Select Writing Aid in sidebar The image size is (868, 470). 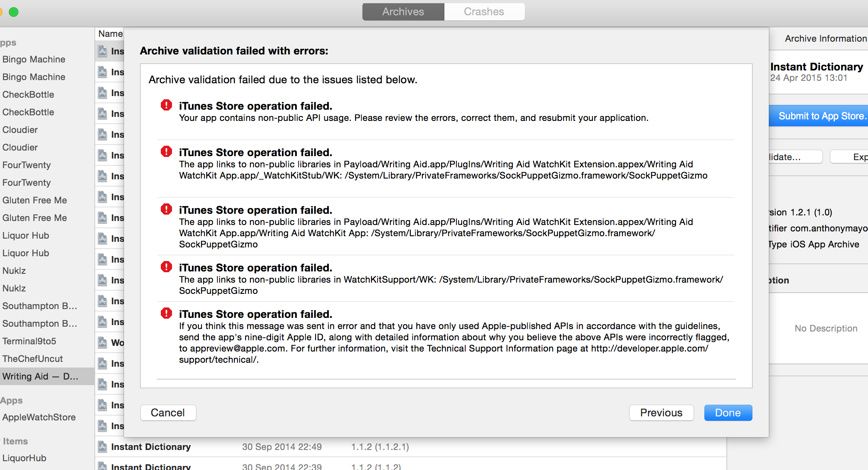click(x=40, y=376)
